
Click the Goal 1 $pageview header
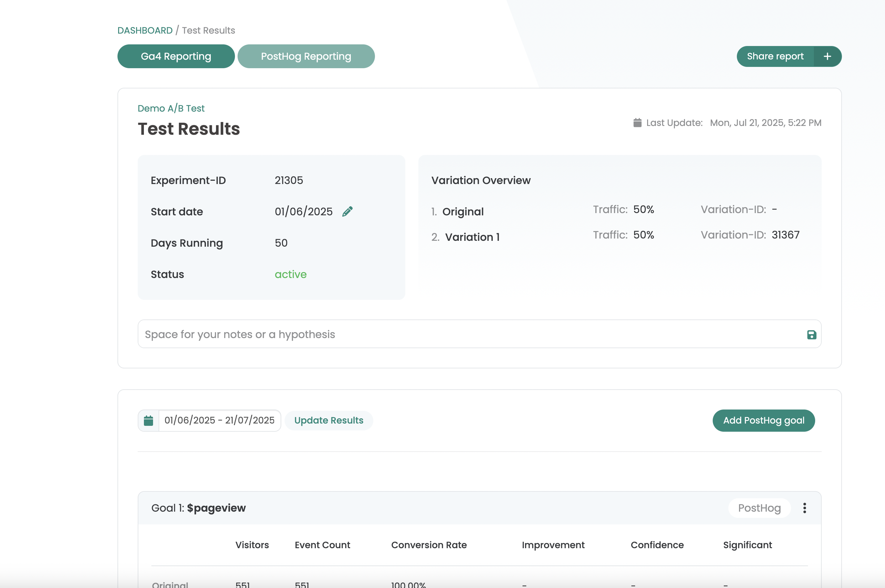click(x=198, y=508)
